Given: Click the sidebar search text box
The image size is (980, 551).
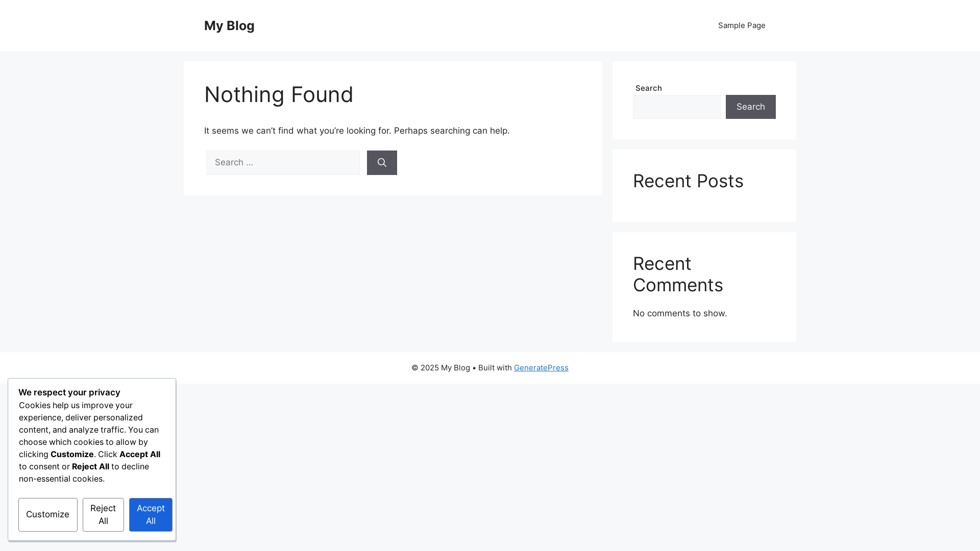Looking at the screenshot, I should (x=677, y=107).
